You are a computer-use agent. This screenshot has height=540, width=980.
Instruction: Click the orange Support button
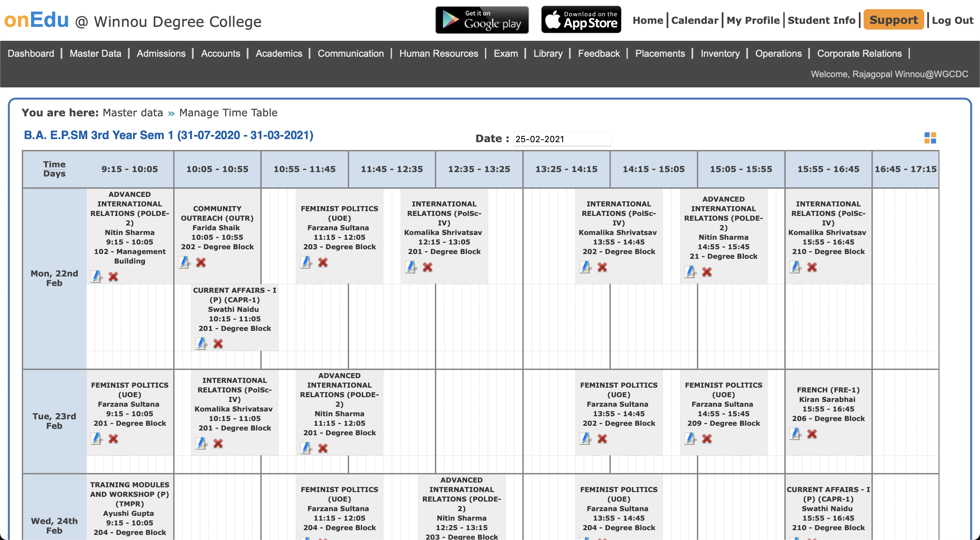point(893,20)
